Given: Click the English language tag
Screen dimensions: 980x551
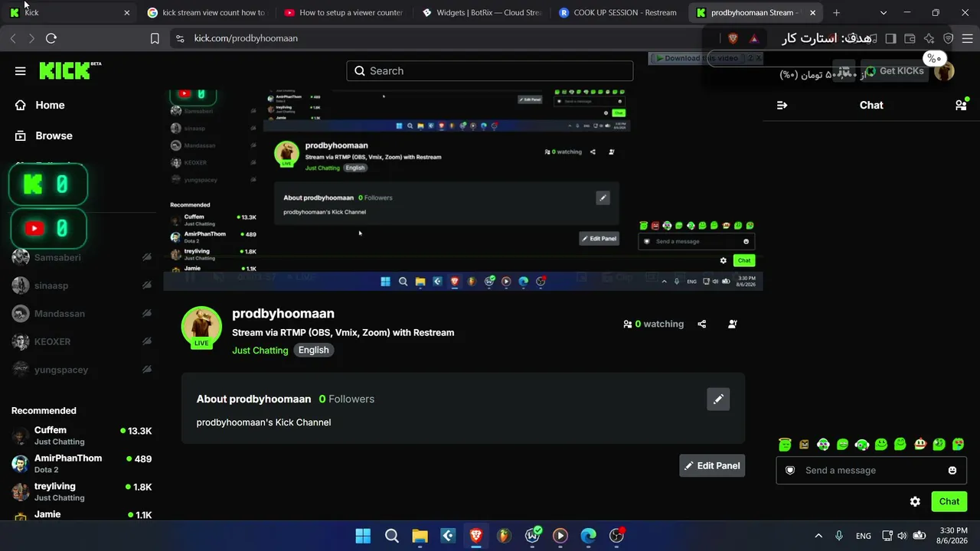Looking at the screenshot, I should tap(314, 350).
